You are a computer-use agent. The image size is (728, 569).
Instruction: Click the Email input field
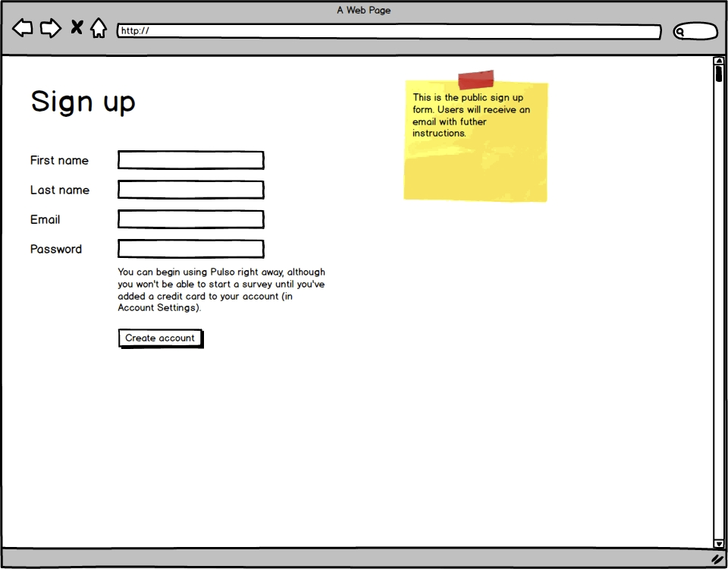click(191, 219)
